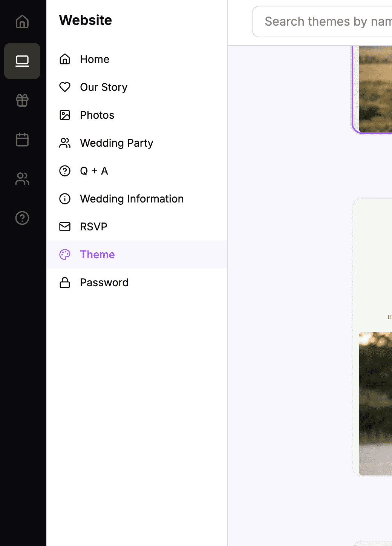The height and width of the screenshot is (546, 392).
Task: Open help via the question mark icon
Action: pyautogui.click(x=22, y=218)
